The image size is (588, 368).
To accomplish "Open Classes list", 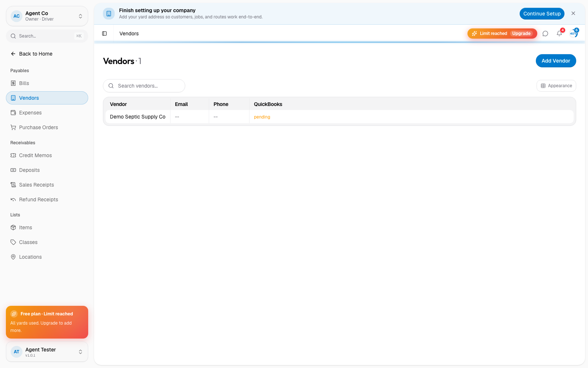I will (47, 242).
